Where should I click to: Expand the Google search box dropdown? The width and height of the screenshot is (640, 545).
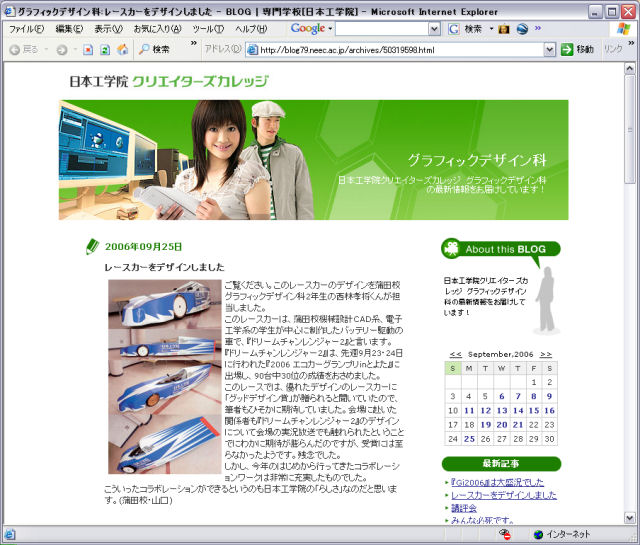coord(434,29)
